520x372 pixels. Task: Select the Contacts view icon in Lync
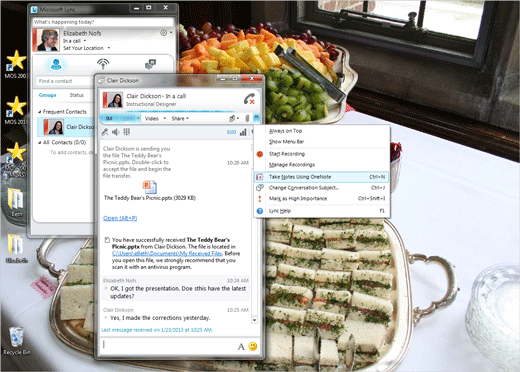click(x=56, y=64)
